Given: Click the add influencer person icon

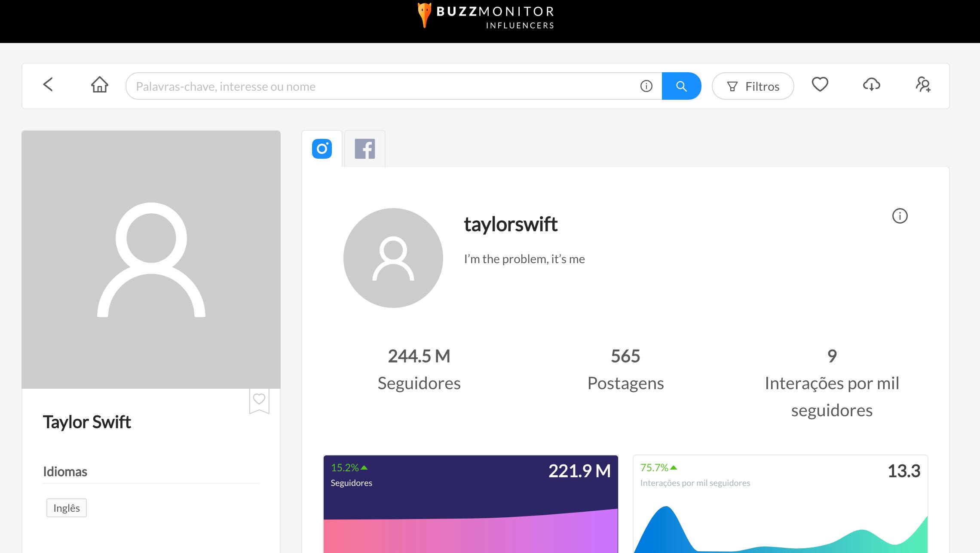Looking at the screenshot, I should (x=923, y=84).
